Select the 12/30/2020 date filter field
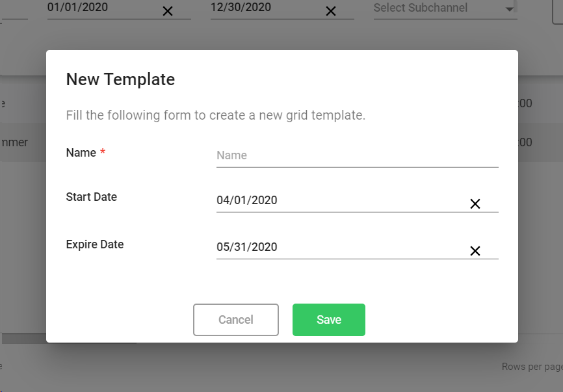 (x=260, y=8)
